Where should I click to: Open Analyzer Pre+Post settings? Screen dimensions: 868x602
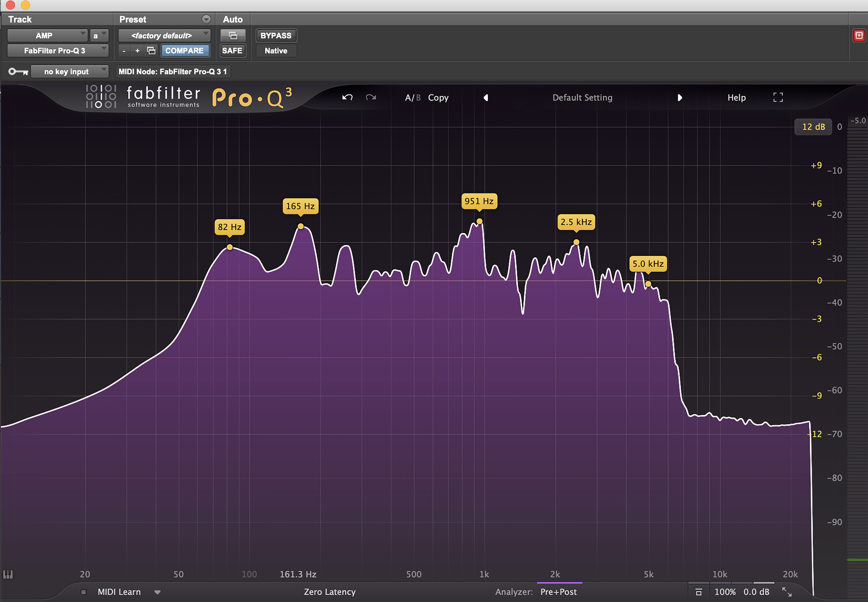tap(558, 592)
